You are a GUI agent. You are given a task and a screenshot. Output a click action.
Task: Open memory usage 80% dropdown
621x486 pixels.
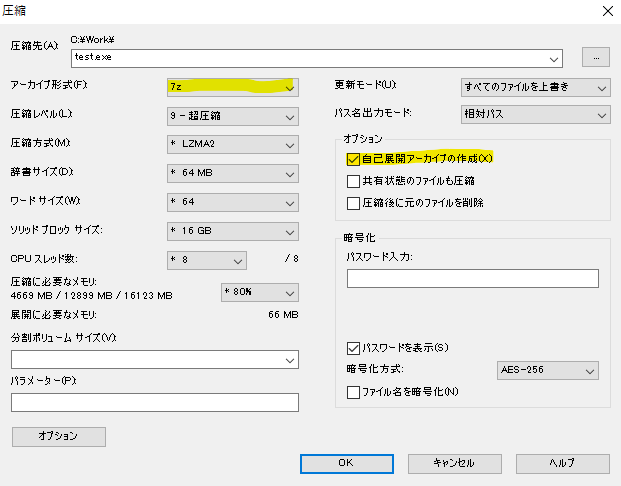tap(260, 292)
